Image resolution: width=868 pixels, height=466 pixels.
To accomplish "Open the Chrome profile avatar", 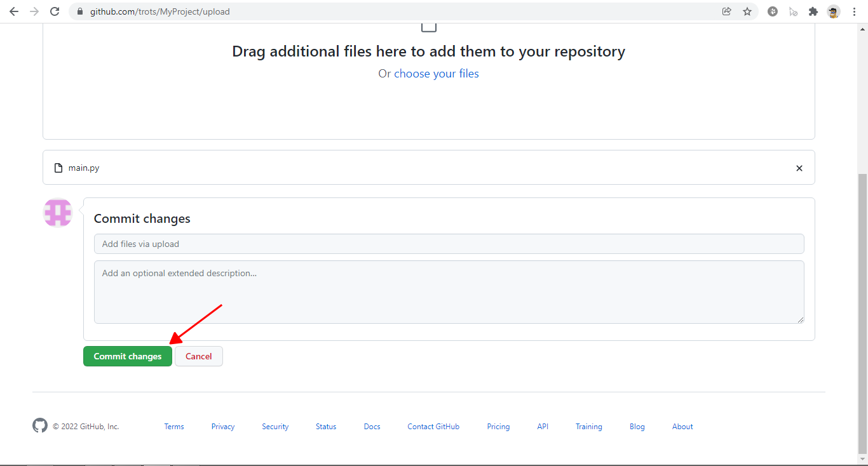I will pos(833,11).
